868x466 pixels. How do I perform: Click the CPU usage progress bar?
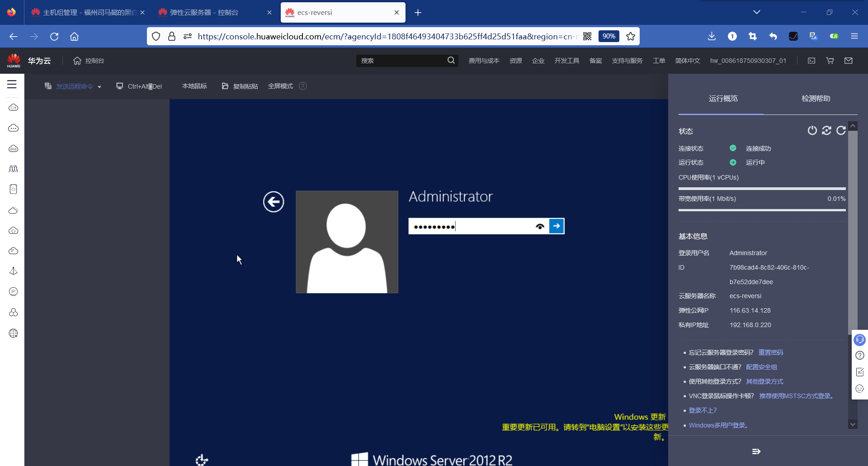tap(762, 189)
